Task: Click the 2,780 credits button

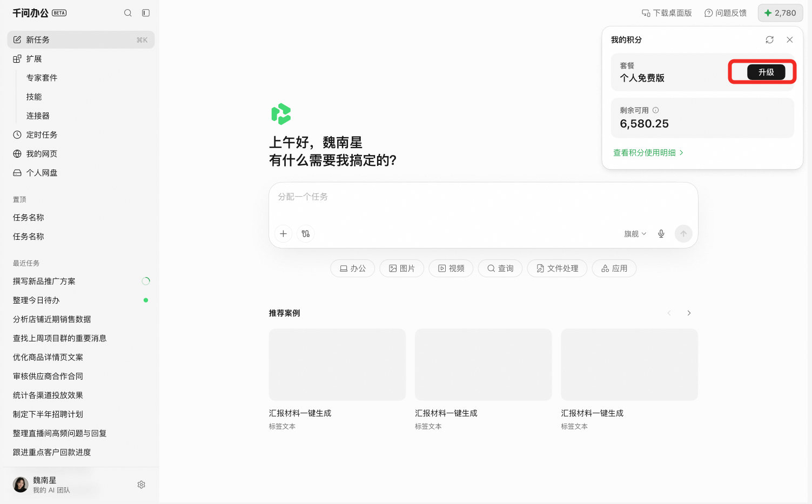Action: click(780, 13)
